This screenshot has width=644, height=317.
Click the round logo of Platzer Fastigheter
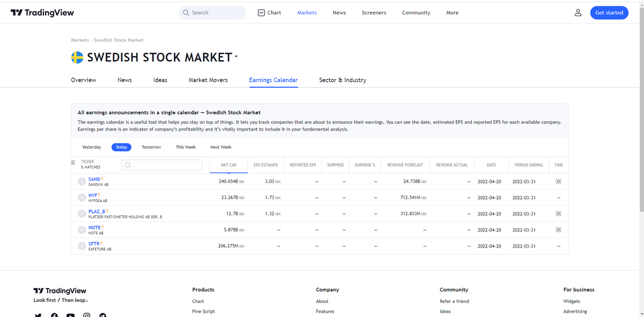[x=82, y=214]
